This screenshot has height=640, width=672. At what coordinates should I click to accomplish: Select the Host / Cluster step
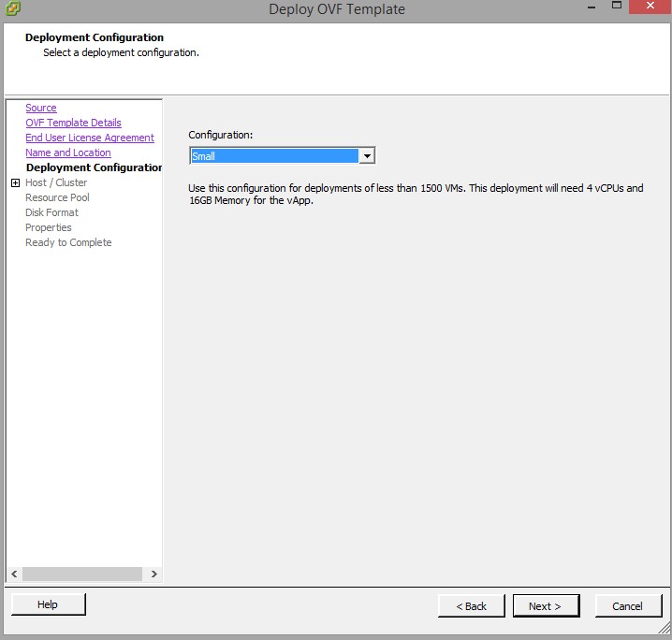click(x=56, y=183)
